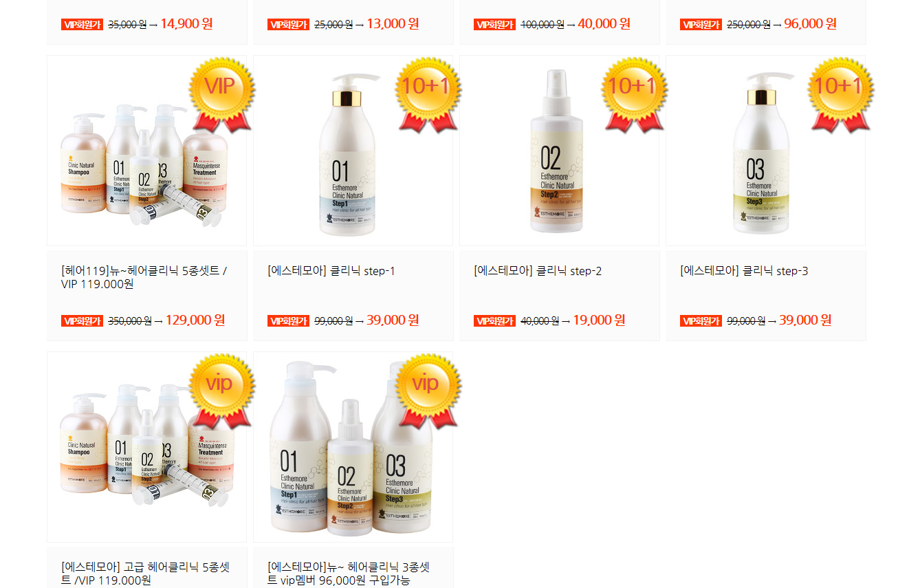Open [에스테모아] 클리닉 step-1 title link

[331, 271]
